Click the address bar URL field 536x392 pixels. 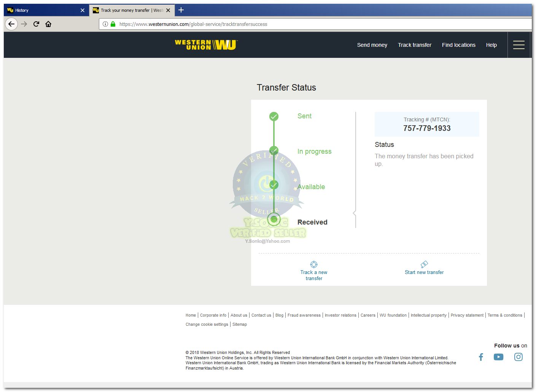click(316, 24)
